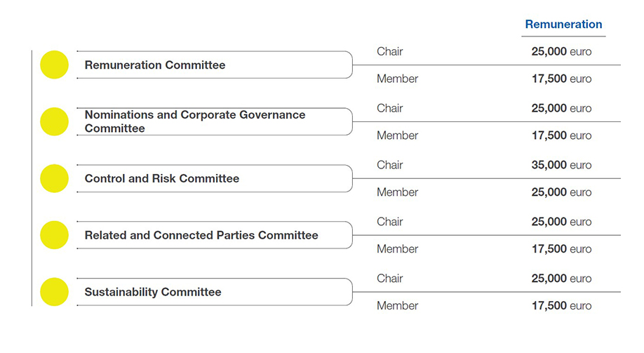Click the 35,000 euro Chair amount
The image size is (644, 353).
(x=561, y=165)
